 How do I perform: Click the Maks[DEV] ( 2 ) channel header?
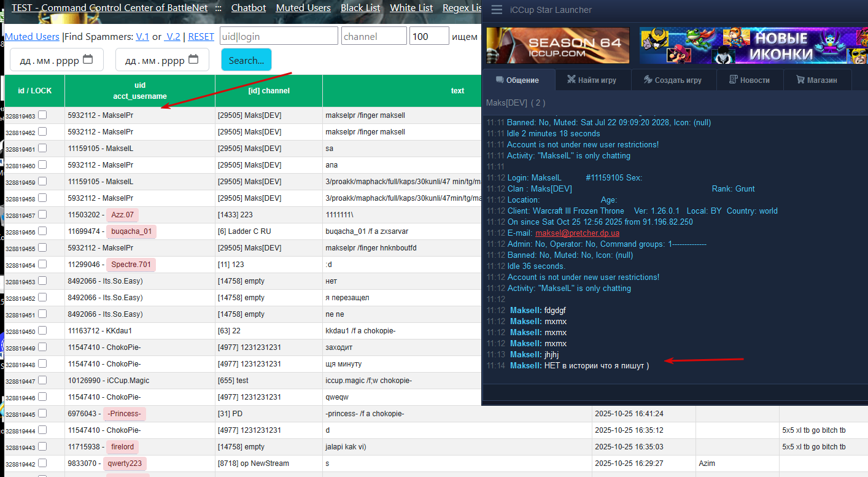pyautogui.click(x=516, y=103)
